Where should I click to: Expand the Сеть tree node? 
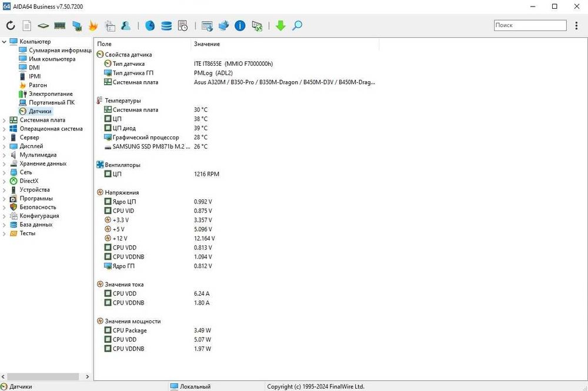(4, 172)
